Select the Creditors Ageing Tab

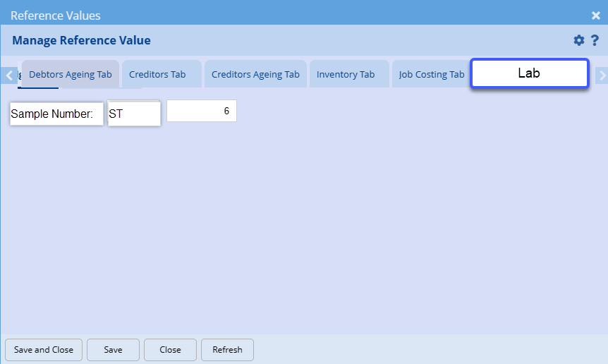(x=255, y=74)
